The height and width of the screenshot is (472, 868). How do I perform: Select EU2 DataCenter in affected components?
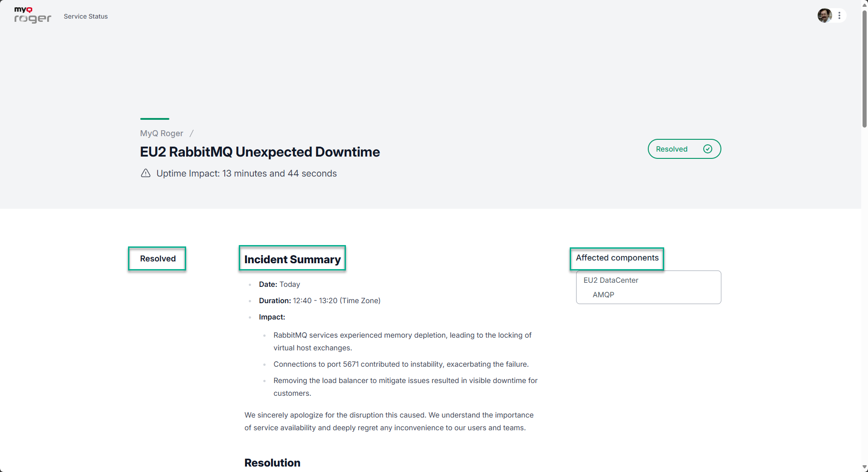point(611,280)
